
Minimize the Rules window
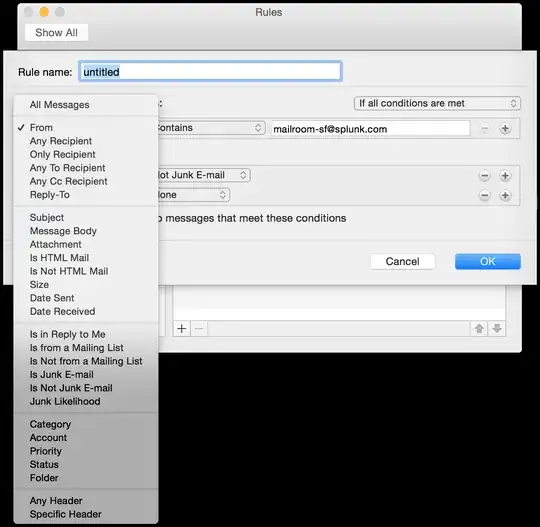pyautogui.click(x=44, y=12)
